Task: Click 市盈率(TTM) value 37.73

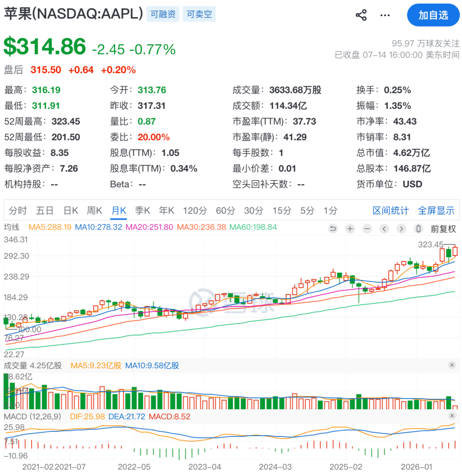Action: click(x=305, y=122)
